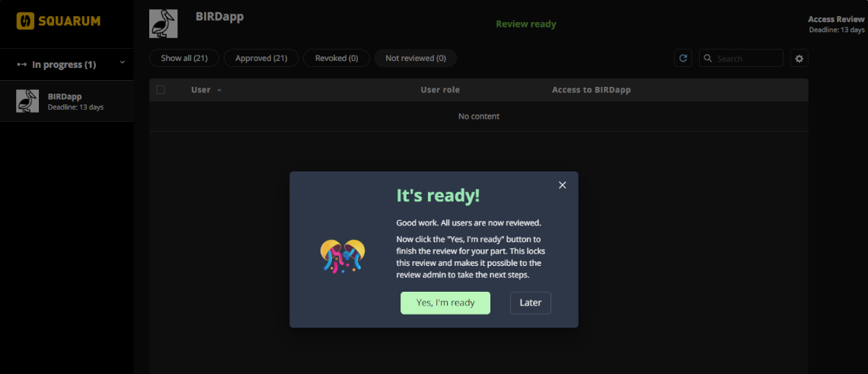868x374 pixels.
Task: Click the party popper celebration image
Action: coord(343,256)
